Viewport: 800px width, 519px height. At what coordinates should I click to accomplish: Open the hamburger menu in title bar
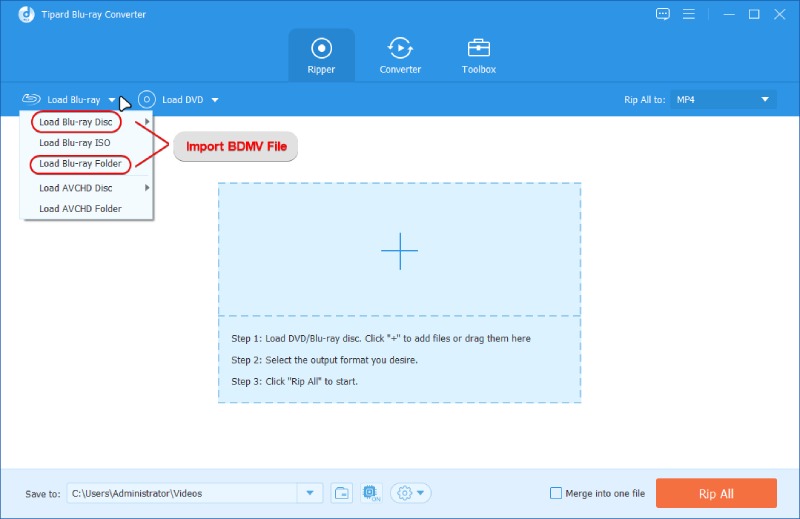(688, 14)
